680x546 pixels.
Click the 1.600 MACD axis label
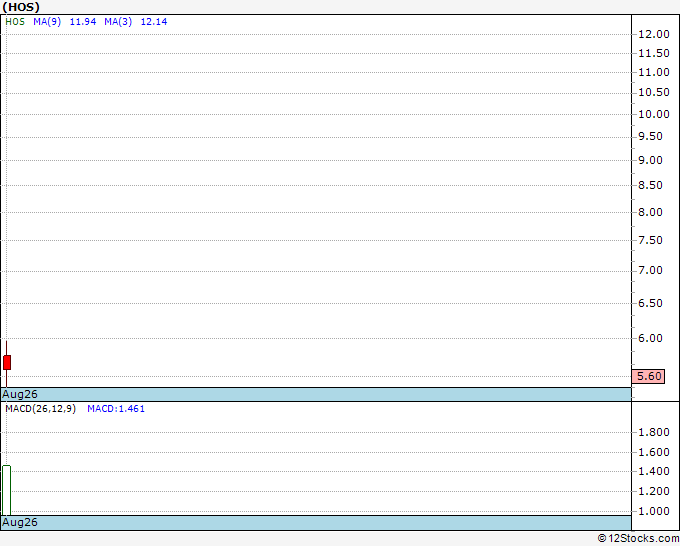click(654, 452)
